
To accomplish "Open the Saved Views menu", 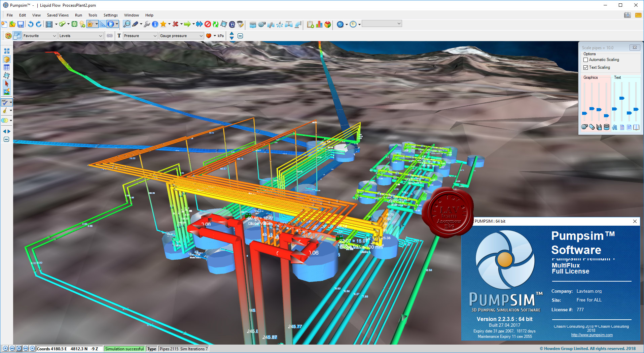I will (x=58, y=15).
